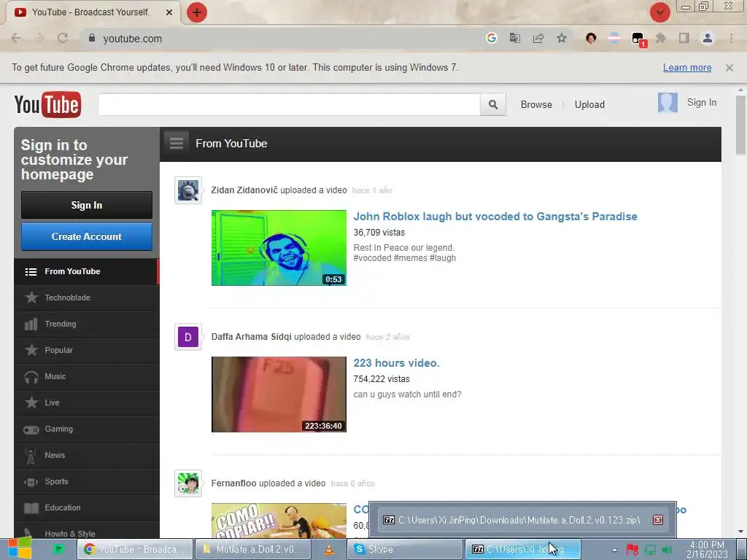The height and width of the screenshot is (560, 747).
Task: Open the red tab search dropdown
Action: (x=659, y=12)
